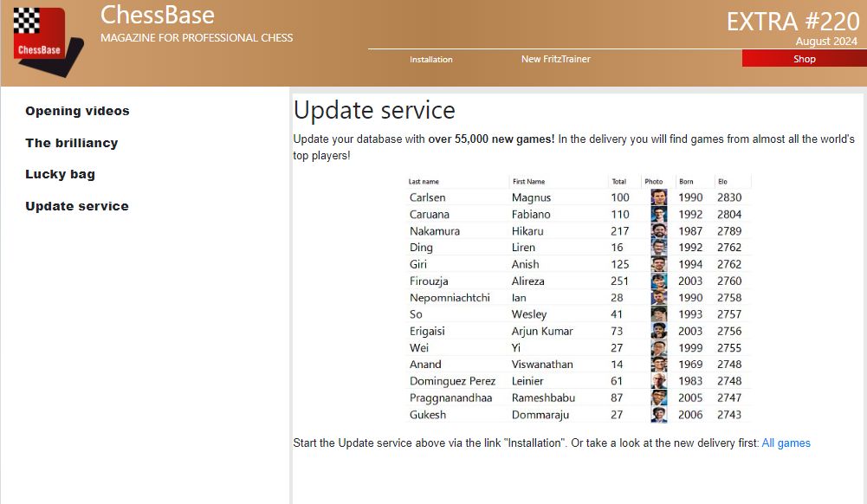Click the Last name column header

pyautogui.click(x=424, y=181)
